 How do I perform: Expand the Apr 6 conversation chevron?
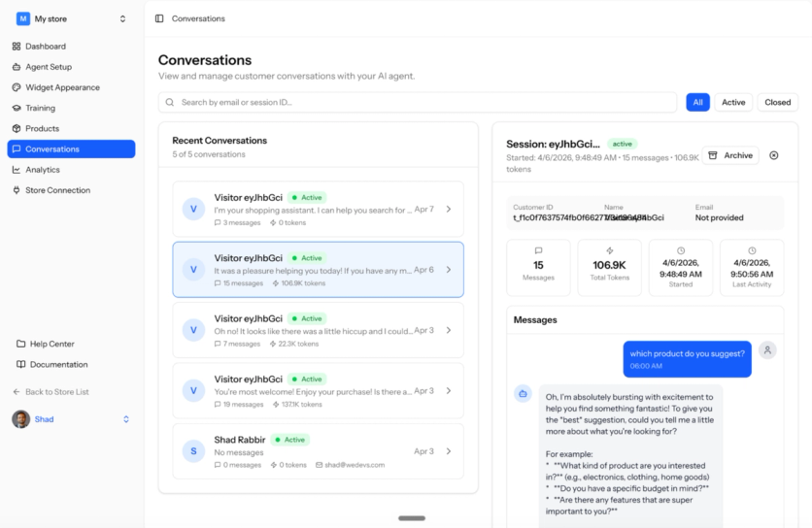tap(449, 270)
